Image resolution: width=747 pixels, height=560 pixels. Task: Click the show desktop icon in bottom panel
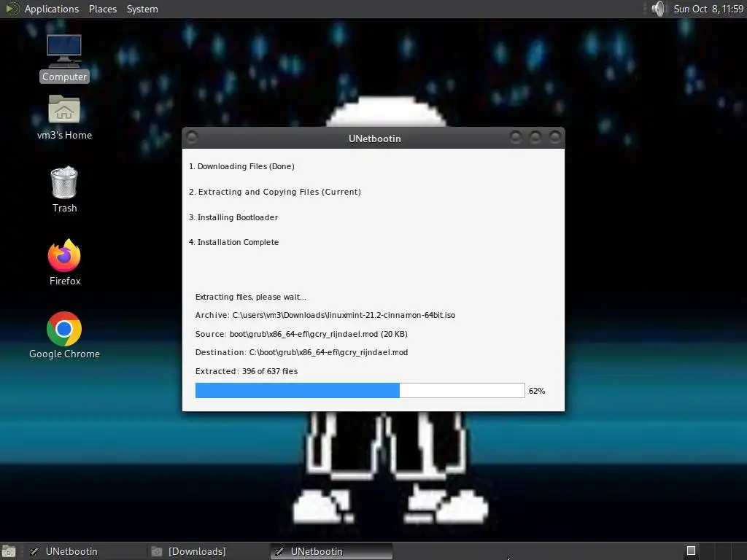click(x=9, y=551)
